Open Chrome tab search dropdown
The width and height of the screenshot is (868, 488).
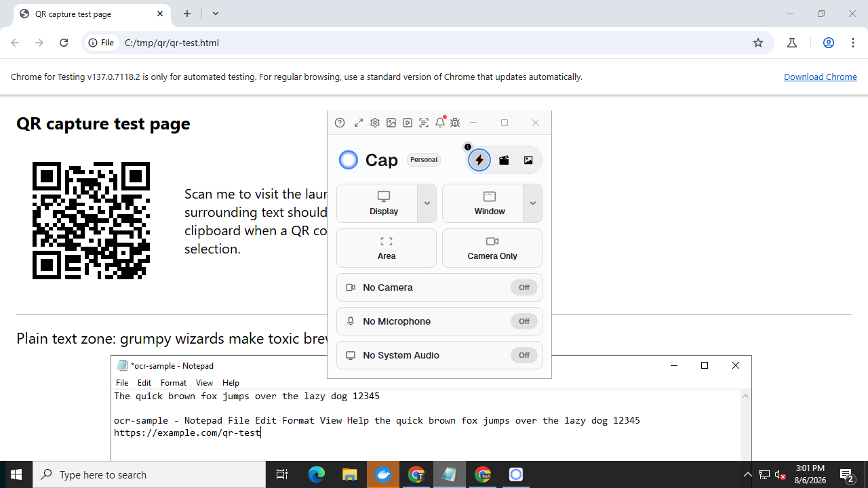click(x=216, y=14)
